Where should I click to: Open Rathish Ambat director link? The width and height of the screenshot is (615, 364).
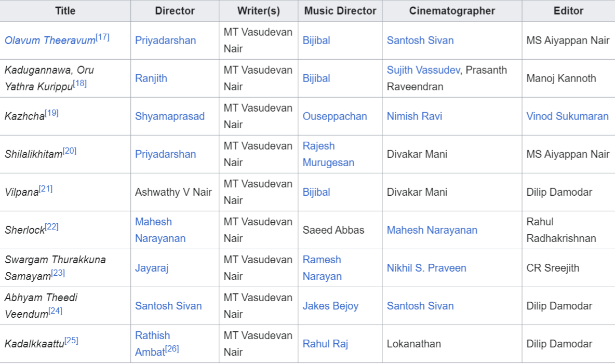pyautogui.click(x=153, y=344)
